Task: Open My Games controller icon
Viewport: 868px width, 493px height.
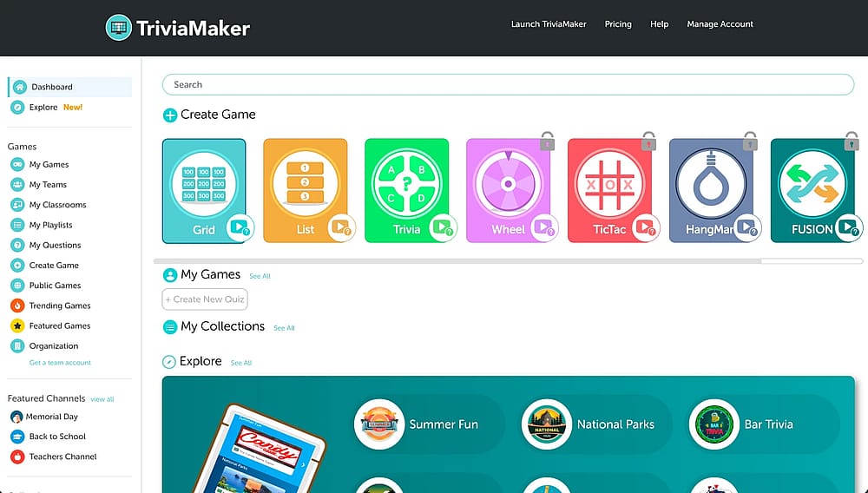Action: click(17, 164)
